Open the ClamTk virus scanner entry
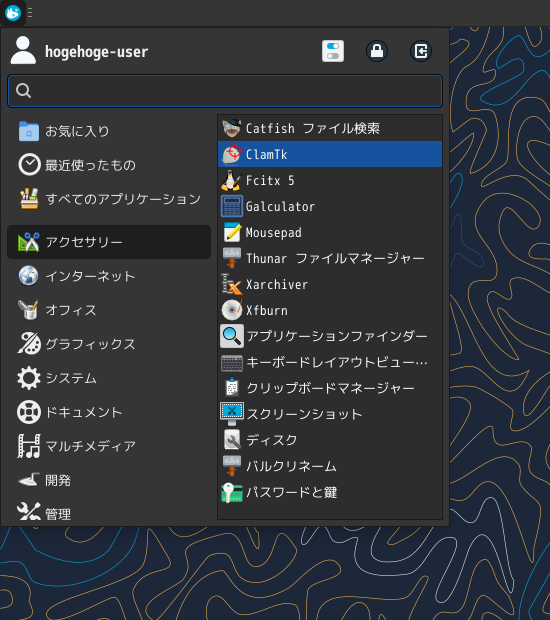 330,154
